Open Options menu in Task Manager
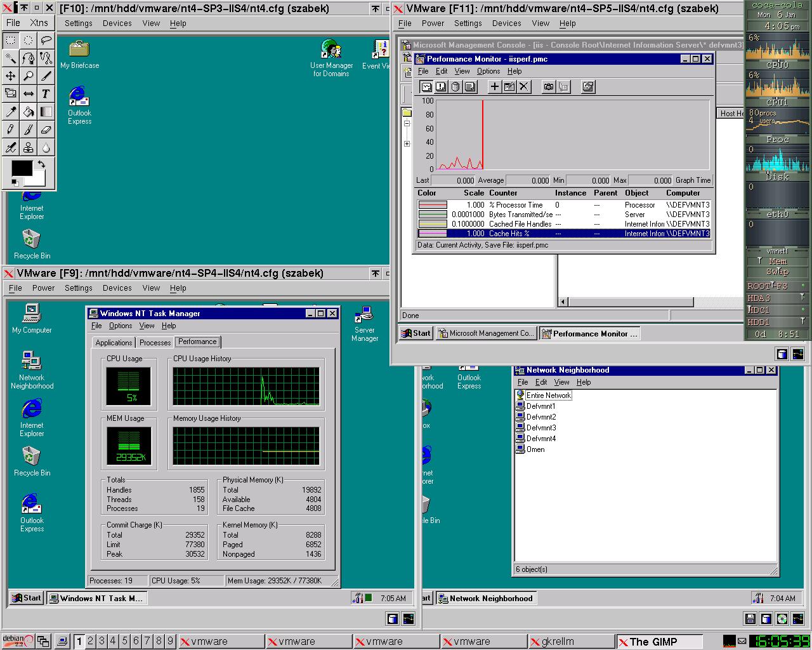Screen dimensions: 812x650 click(121, 326)
